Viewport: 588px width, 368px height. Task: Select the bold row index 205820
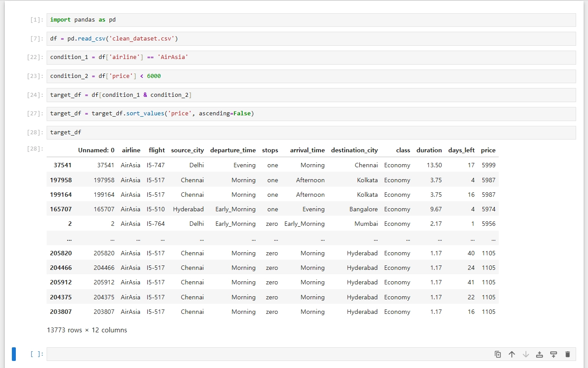pos(61,253)
